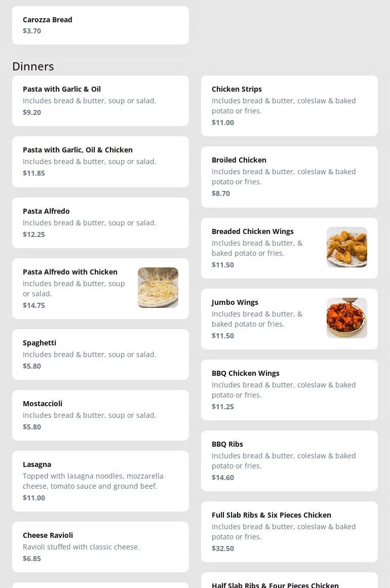Click the Dinners section heading
Viewport: 390px width, 588px height.
[x=33, y=66]
